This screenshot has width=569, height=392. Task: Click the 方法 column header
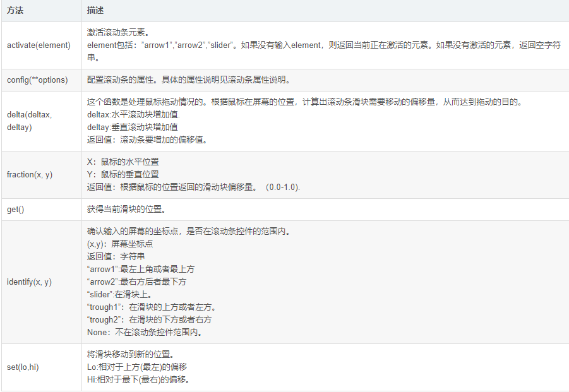(42, 11)
